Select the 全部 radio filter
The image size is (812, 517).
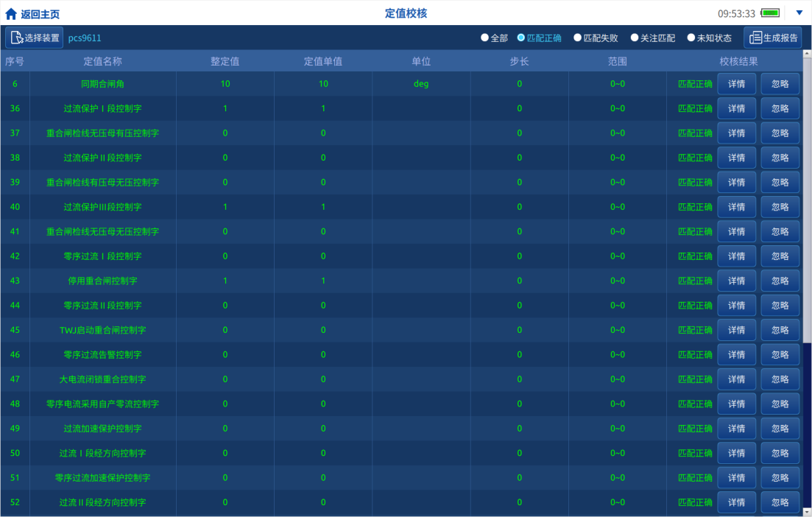click(484, 38)
